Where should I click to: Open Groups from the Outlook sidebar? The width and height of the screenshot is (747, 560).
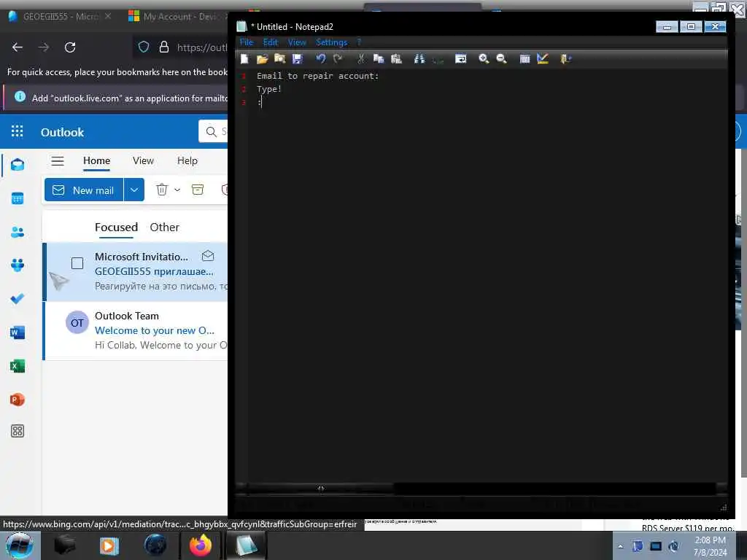click(18, 265)
